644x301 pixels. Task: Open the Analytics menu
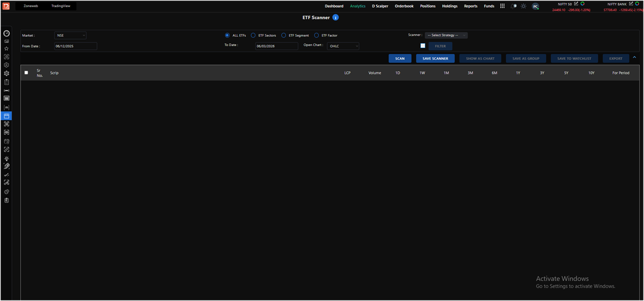coord(358,6)
